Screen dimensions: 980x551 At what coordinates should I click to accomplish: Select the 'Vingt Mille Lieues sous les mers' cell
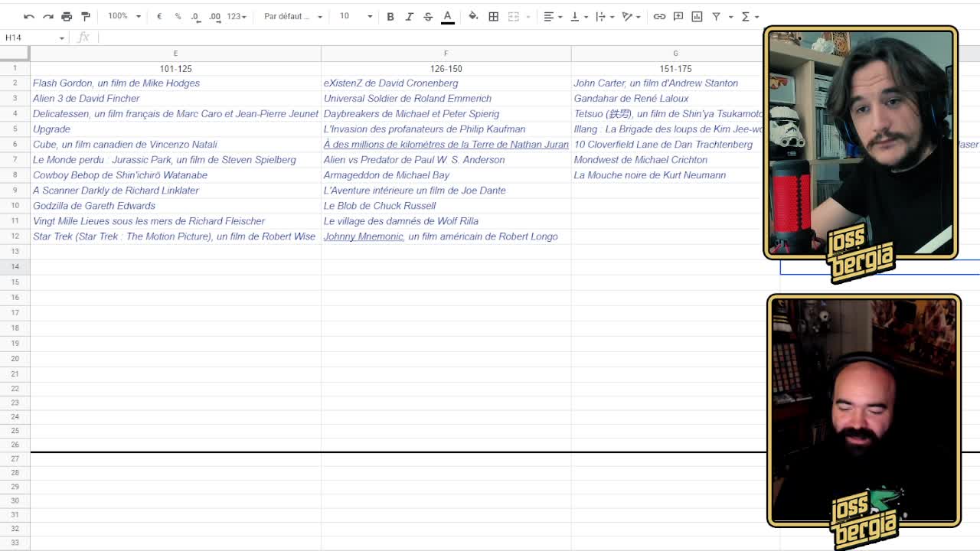175,221
